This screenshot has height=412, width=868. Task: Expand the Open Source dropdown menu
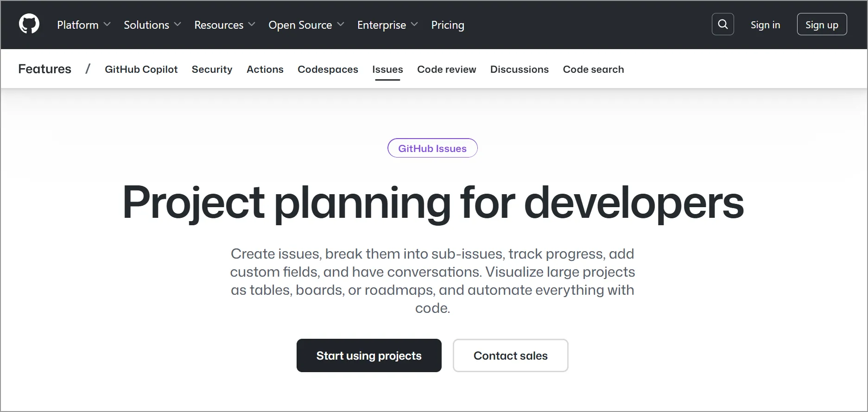(305, 25)
